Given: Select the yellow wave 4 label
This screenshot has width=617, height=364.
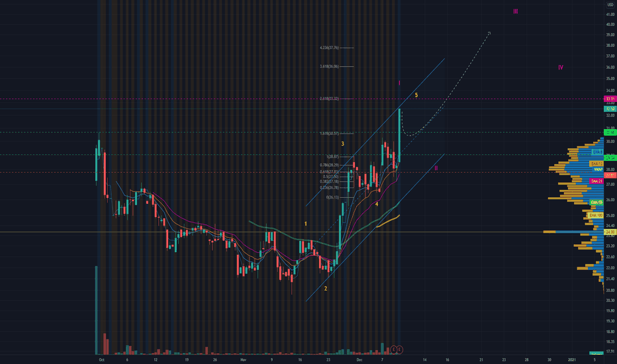Looking at the screenshot, I should pyautogui.click(x=377, y=205).
